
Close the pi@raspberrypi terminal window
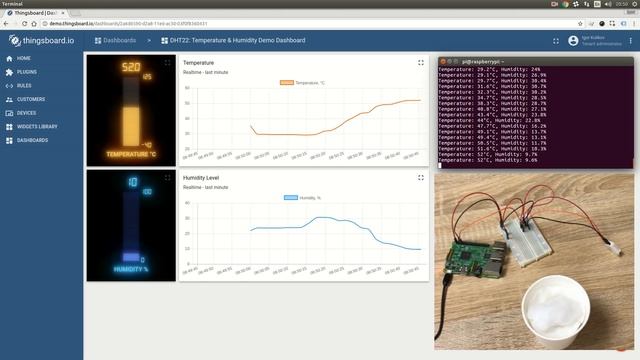click(x=443, y=62)
